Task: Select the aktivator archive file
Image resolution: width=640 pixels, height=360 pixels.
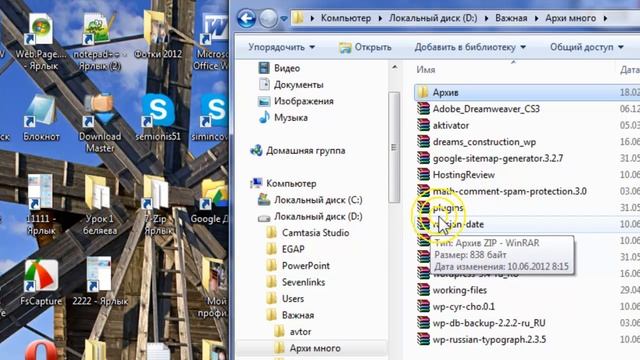Action: (x=443, y=126)
